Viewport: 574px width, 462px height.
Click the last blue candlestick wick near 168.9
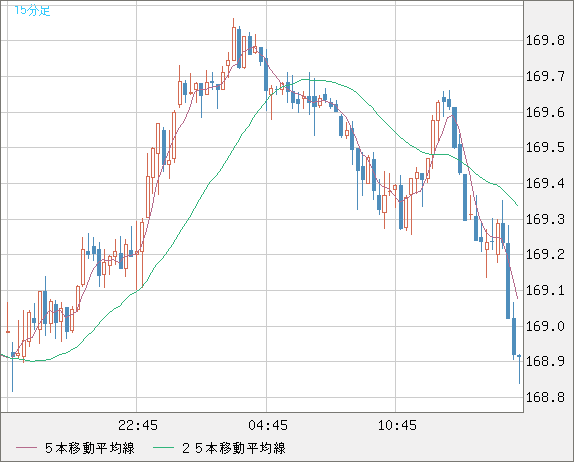[519, 369]
